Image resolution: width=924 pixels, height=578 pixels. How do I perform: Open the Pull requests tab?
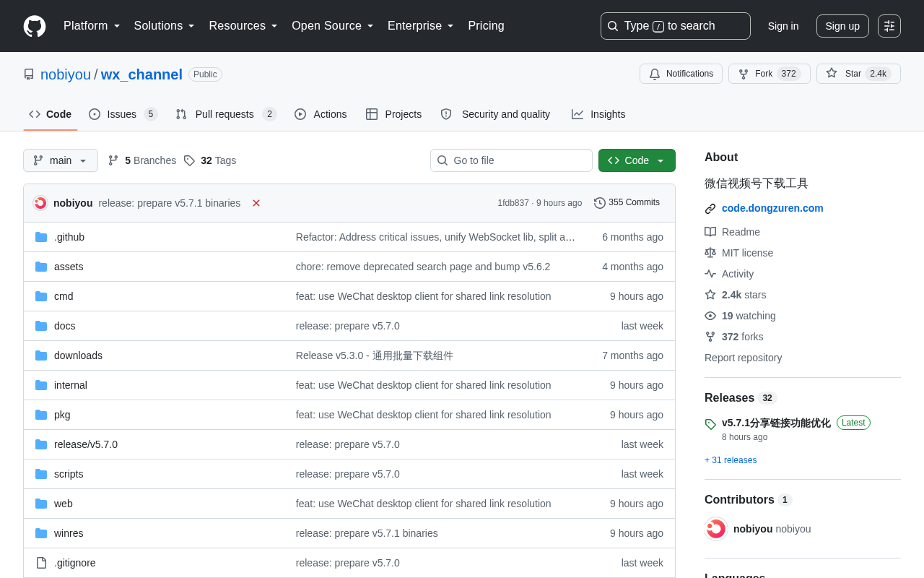coord(226,114)
